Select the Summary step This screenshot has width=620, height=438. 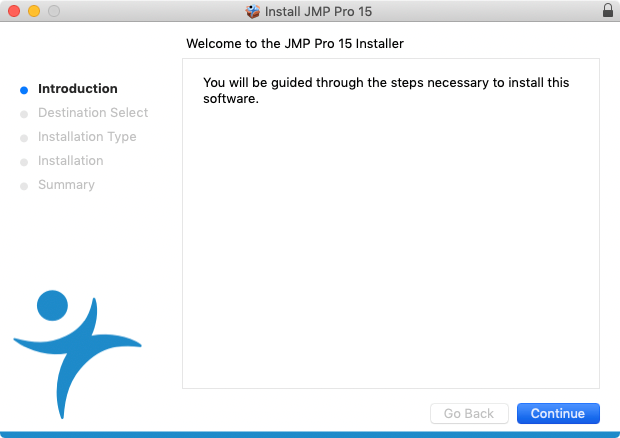pyautogui.click(x=66, y=185)
